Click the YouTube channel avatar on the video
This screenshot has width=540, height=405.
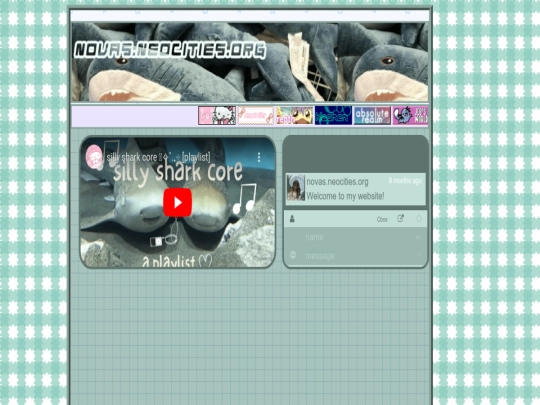point(94,157)
